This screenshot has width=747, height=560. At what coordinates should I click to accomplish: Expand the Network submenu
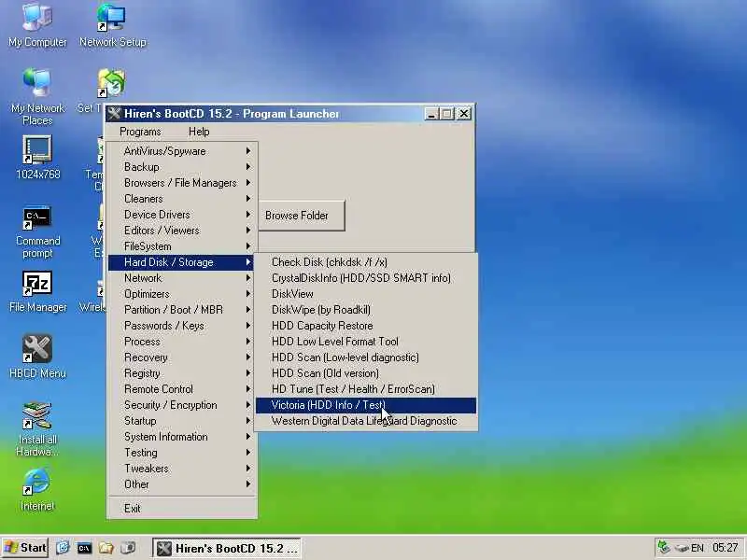[183, 278]
